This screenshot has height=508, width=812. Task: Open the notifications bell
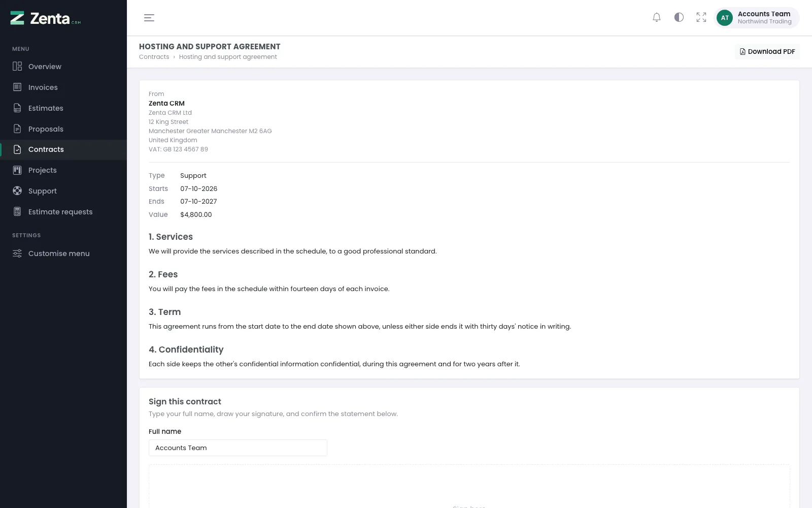click(x=657, y=17)
